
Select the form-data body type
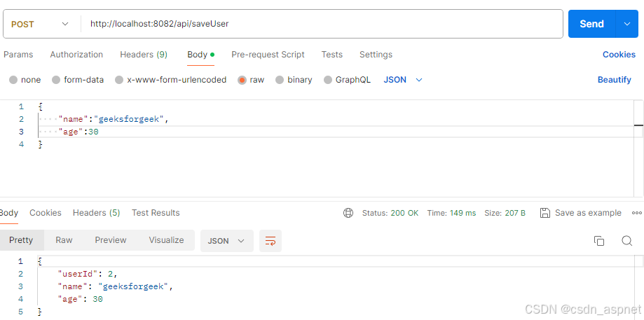click(78, 80)
